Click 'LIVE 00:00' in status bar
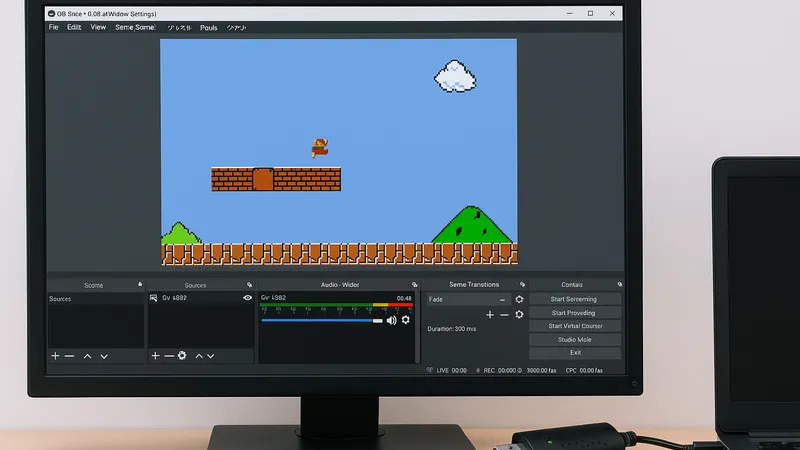Image resolution: width=800 pixels, height=450 pixels. pos(451,370)
